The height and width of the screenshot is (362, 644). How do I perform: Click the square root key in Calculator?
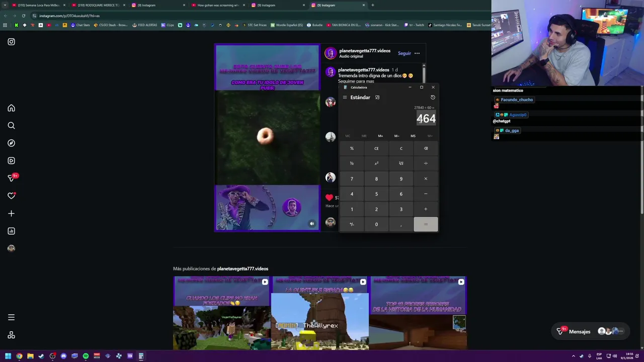tap(401, 163)
